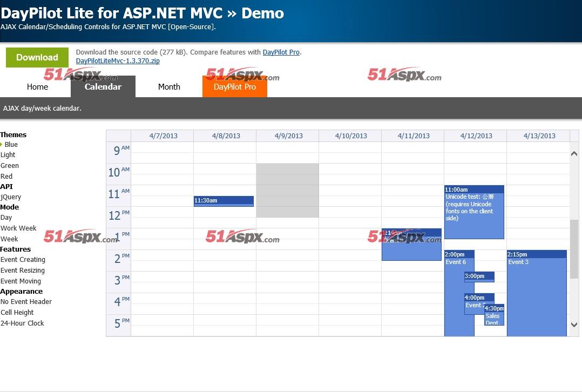Click the 4/13/2013 column header
Screen dimensions: 582x392
coord(539,136)
